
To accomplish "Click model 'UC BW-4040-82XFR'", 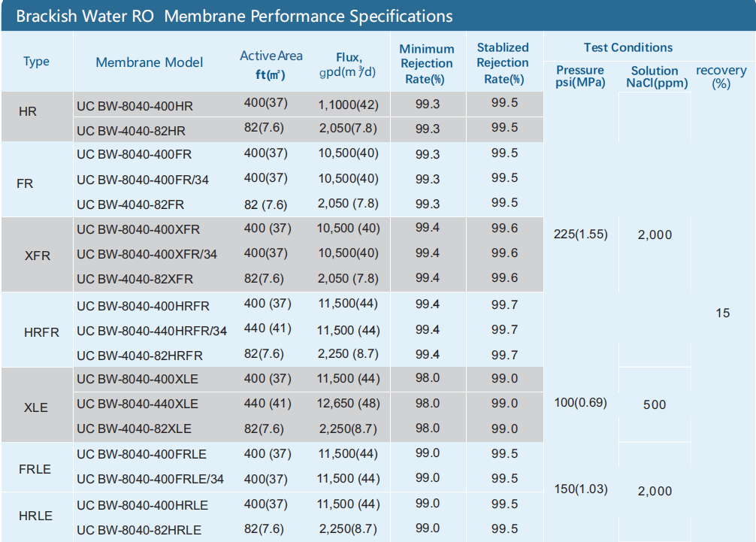I will tap(135, 279).
